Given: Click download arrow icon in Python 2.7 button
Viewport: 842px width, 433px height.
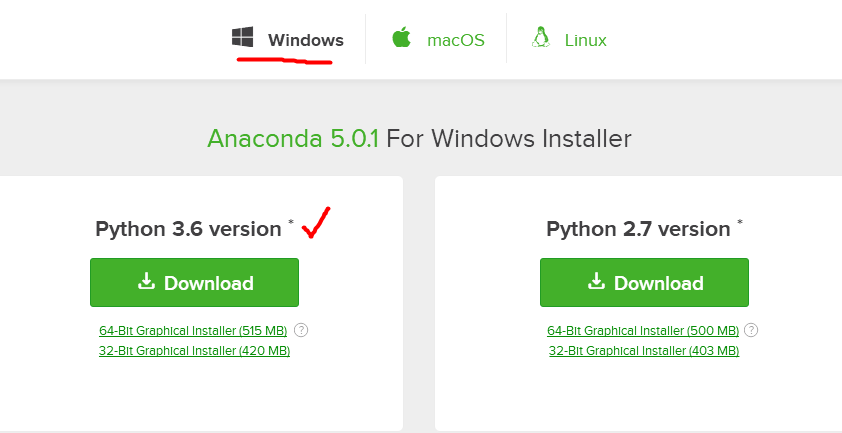Looking at the screenshot, I should 597,282.
